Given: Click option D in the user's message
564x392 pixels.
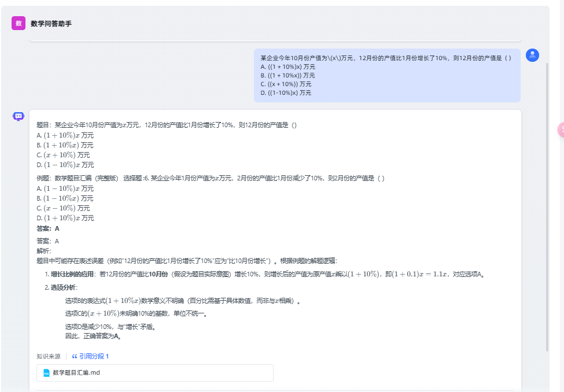Looking at the screenshot, I should tap(286, 93).
